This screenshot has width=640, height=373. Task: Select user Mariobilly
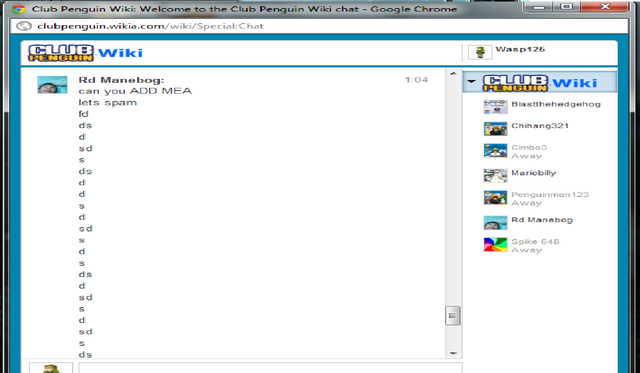click(x=533, y=173)
